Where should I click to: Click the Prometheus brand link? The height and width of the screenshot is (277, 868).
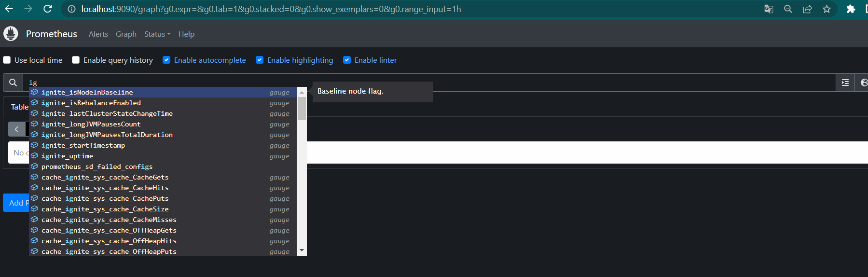(52, 34)
